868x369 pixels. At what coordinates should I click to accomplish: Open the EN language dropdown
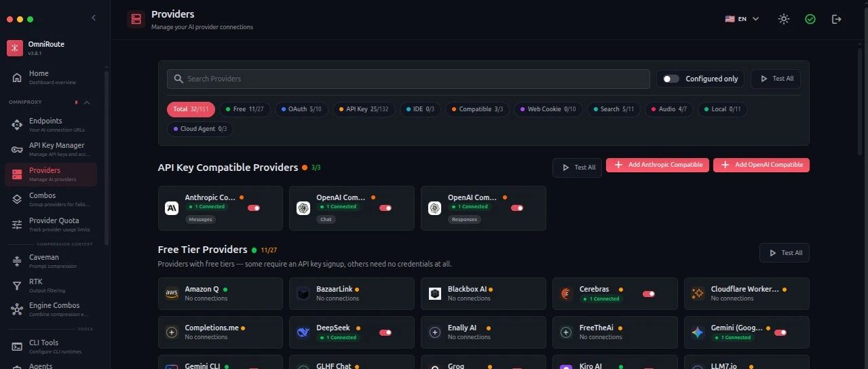point(742,19)
